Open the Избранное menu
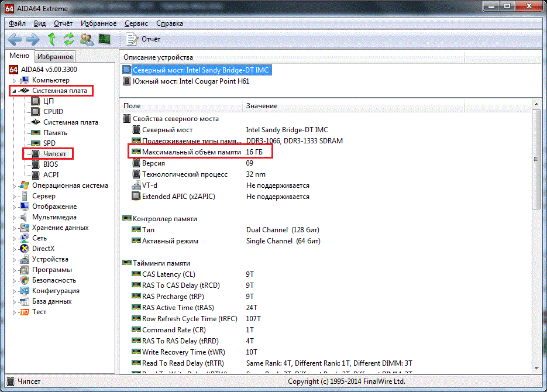Screen dimensions: 547x392 click(x=99, y=23)
